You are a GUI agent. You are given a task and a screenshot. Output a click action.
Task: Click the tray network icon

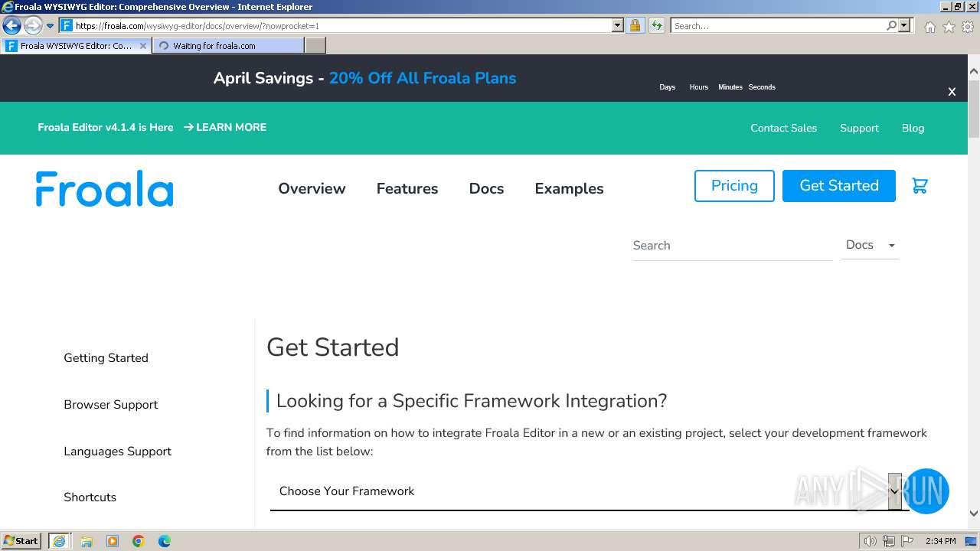pos(888,541)
